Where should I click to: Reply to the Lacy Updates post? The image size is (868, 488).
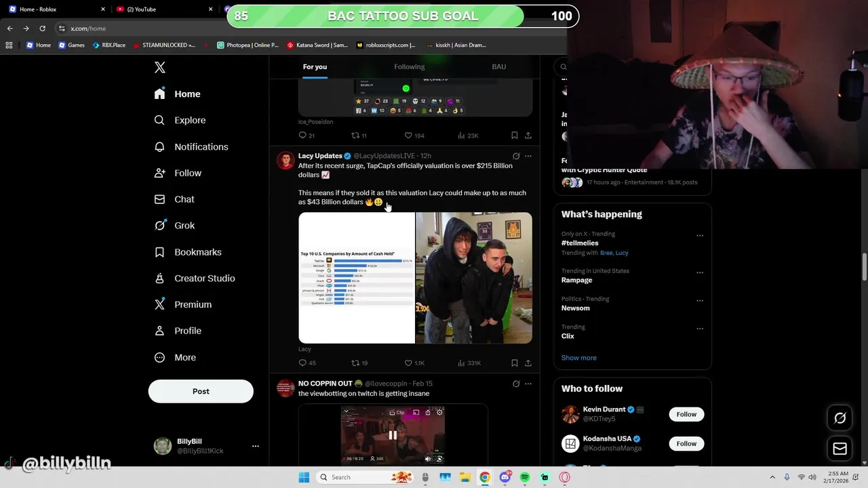[x=307, y=363]
